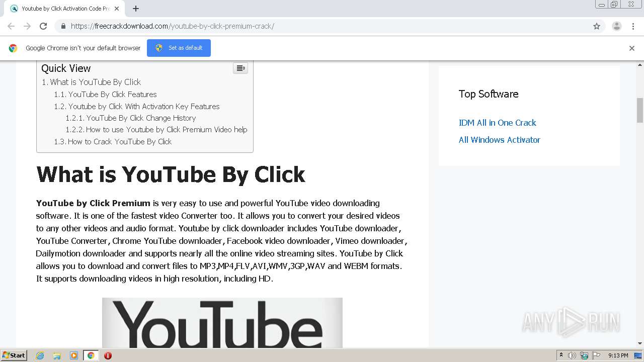Click the padlock site security icon
The height and width of the screenshot is (362, 644).
coord(63,26)
